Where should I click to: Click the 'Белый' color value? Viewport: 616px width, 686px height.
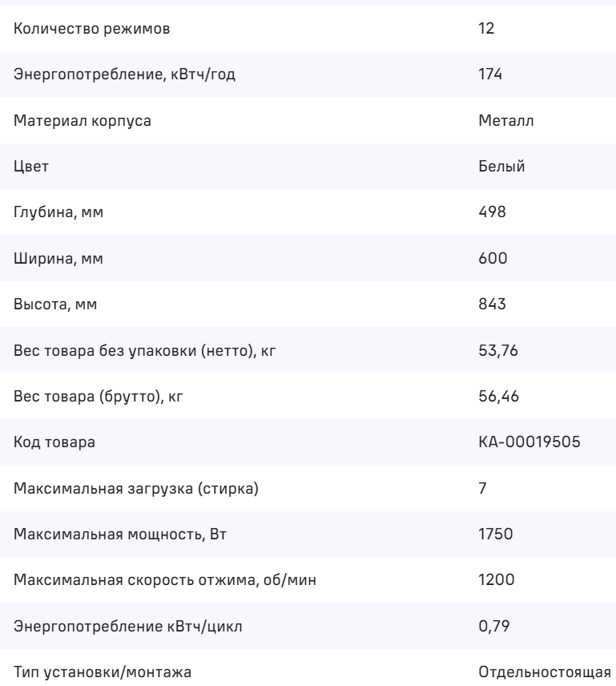pyautogui.click(x=496, y=167)
